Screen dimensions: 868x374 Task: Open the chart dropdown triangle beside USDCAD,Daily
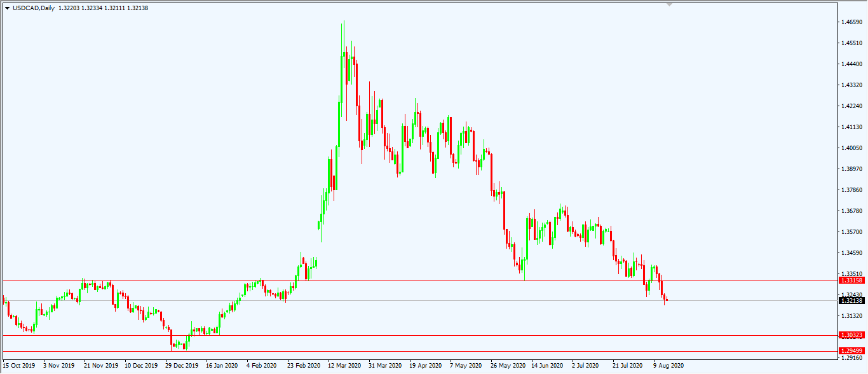[x=7, y=8]
